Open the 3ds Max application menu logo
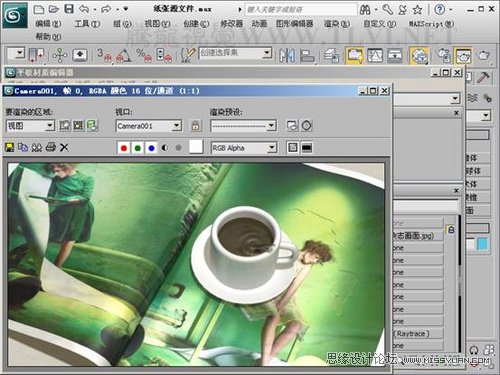500x375 pixels. tap(14, 16)
